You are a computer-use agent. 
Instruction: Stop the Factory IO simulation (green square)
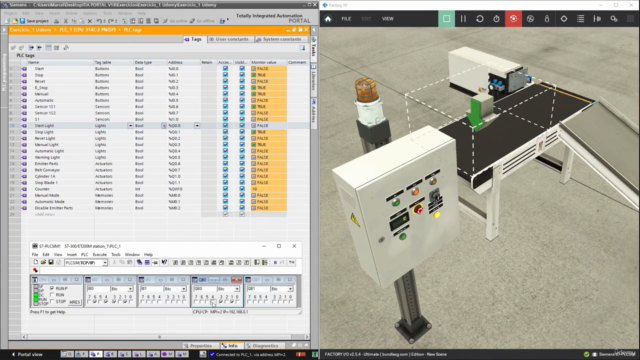(x=447, y=19)
